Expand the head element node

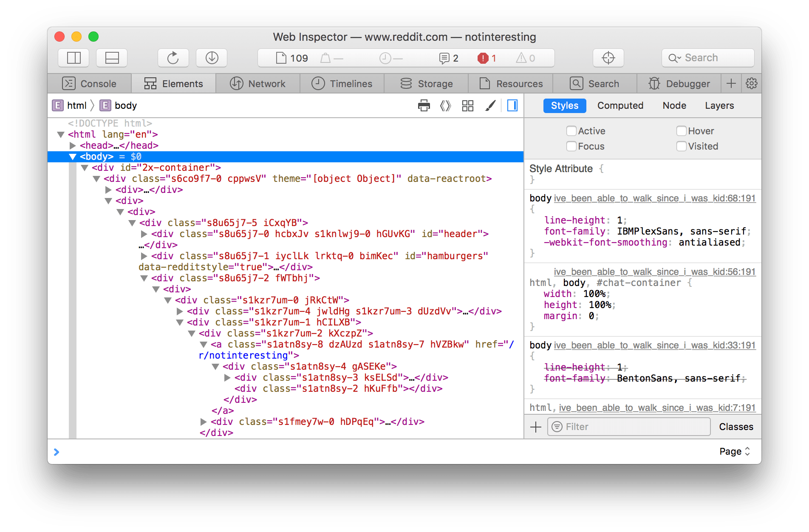[73, 146]
